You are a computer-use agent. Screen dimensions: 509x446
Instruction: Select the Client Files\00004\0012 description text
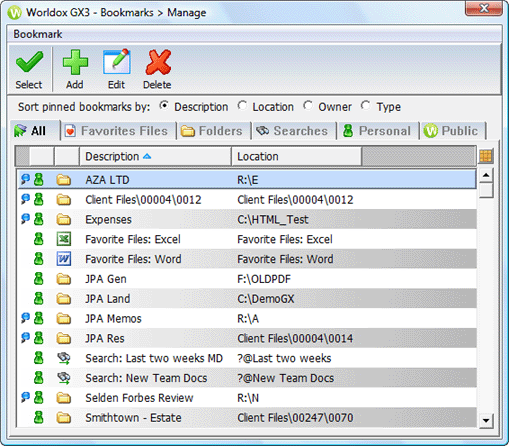tap(143, 200)
